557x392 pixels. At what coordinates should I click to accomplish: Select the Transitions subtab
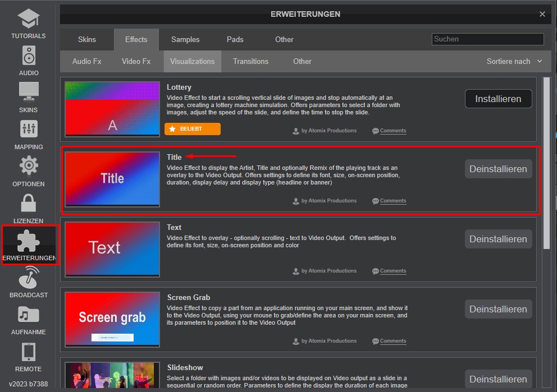click(x=250, y=62)
